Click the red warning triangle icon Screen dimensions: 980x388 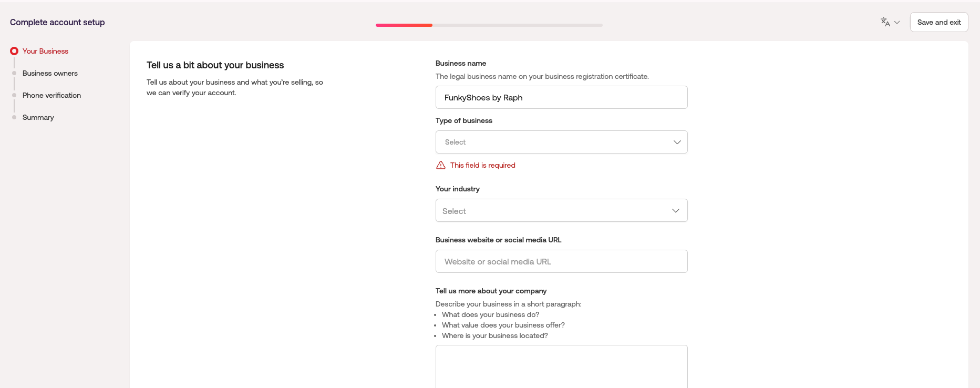pyautogui.click(x=441, y=165)
